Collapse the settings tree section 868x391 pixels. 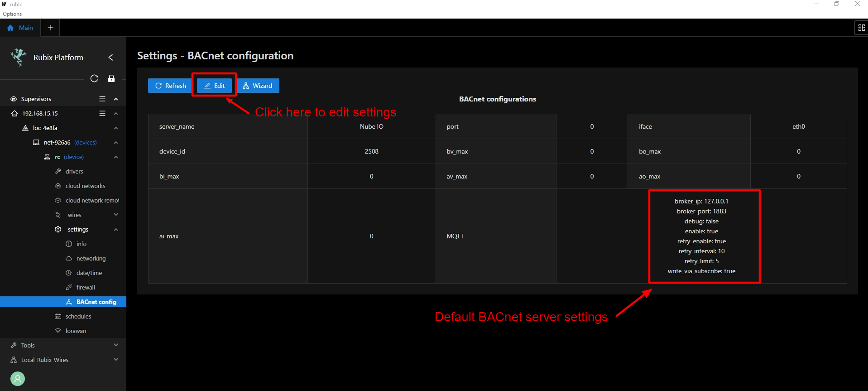[x=116, y=229]
